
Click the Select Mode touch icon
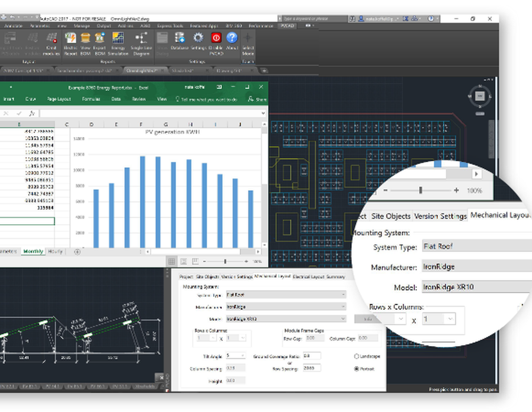coord(248,38)
